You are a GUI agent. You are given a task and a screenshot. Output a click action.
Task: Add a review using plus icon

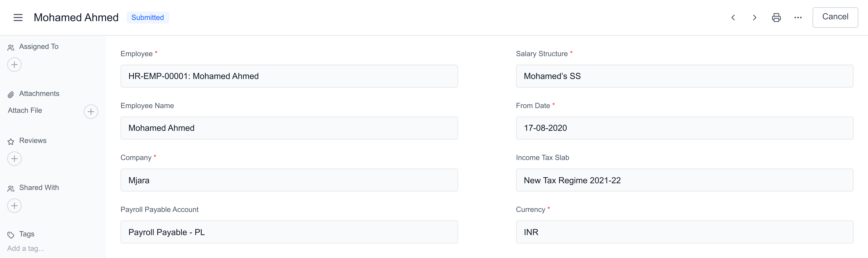[14, 159]
